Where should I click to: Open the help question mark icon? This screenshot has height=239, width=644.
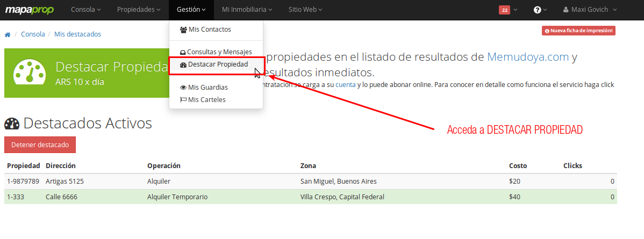tap(537, 10)
